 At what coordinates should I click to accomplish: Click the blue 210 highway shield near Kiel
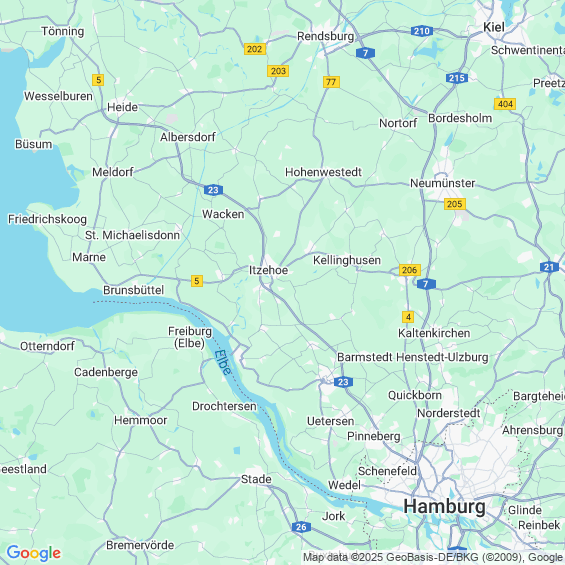pyautogui.click(x=422, y=31)
